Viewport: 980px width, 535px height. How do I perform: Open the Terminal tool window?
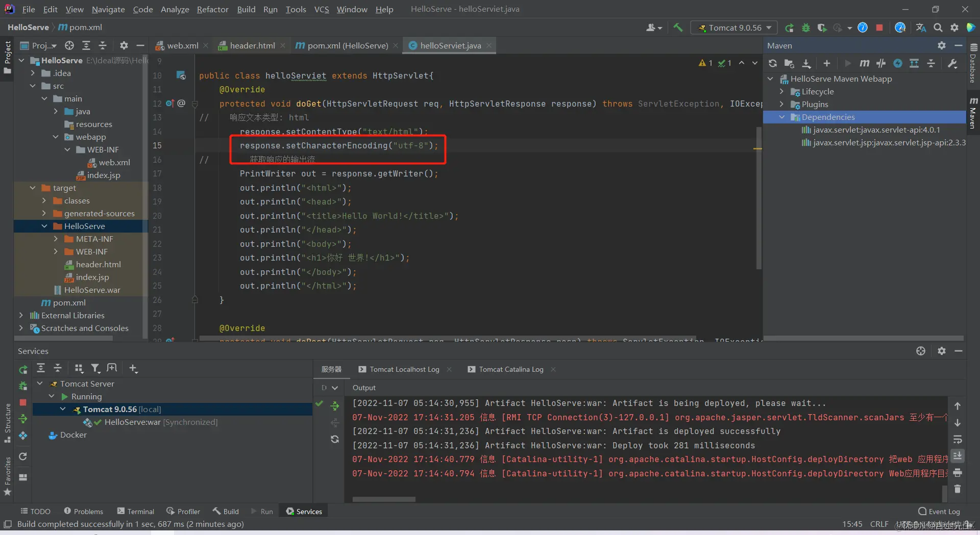coord(135,512)
